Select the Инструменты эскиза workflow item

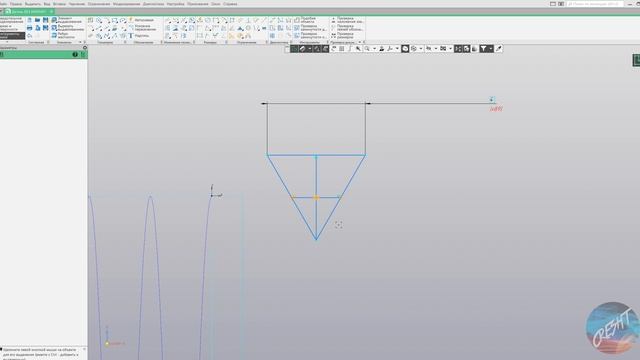click(12, 36)
